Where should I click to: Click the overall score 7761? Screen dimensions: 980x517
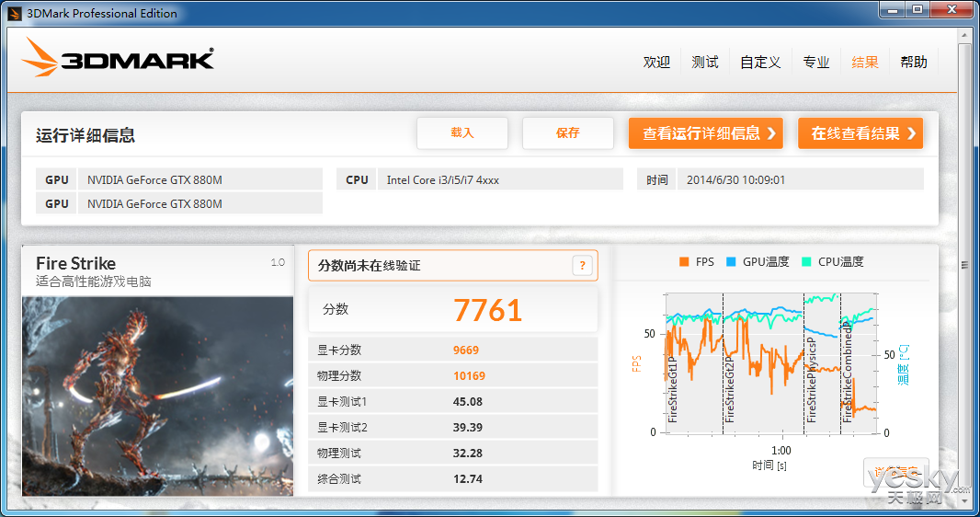click(x=487, y=310)
